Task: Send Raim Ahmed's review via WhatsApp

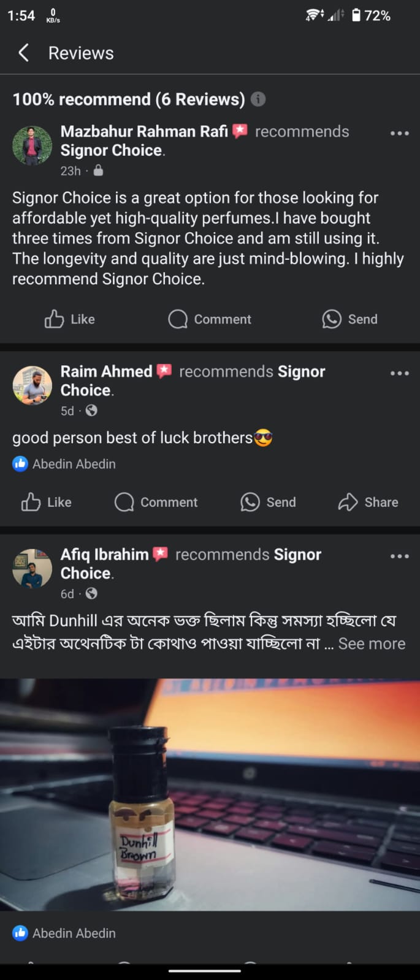Action: [268, 502]
